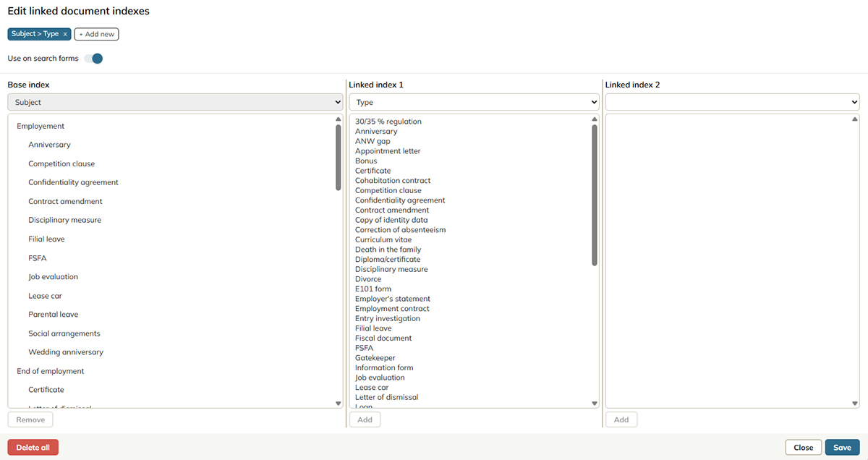The image size is (868, 460).
Task: Click Add button under Linked index 2
Action: click(621, 419)
